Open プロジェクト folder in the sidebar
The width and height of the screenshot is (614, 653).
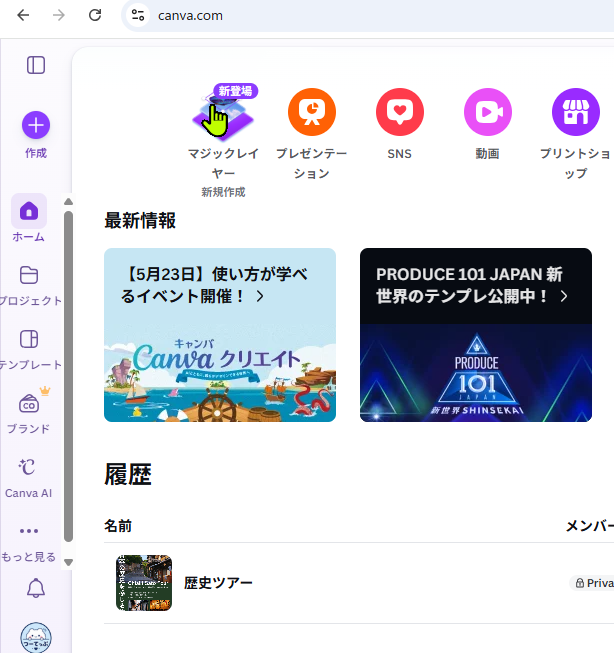[29, 285]
